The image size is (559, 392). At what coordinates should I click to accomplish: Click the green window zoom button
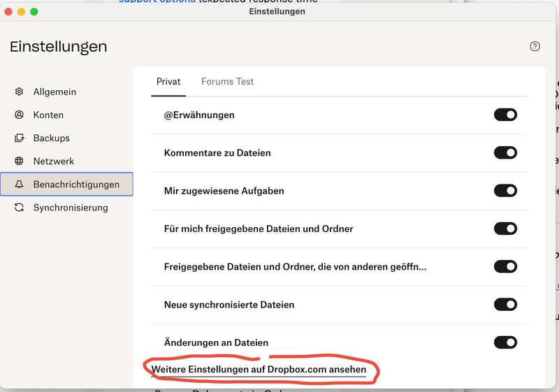[x=34, y=12]
